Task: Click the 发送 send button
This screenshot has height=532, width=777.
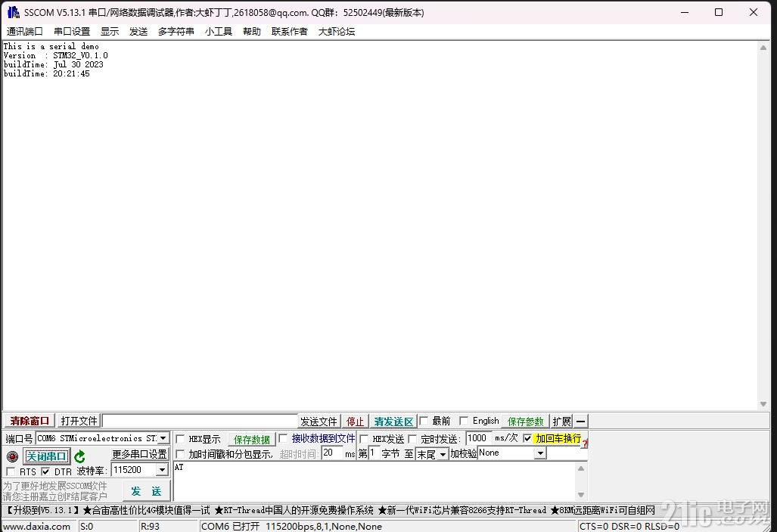Action: [146, 491]
